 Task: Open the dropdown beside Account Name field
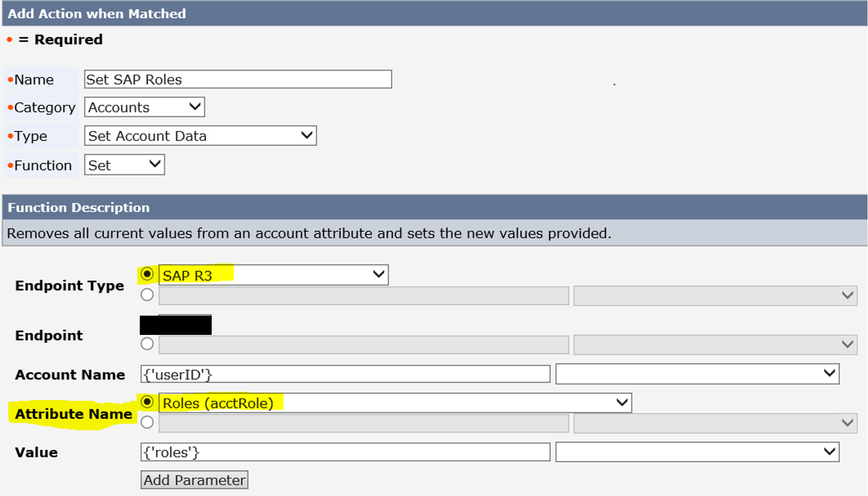(x=697, y=374)
